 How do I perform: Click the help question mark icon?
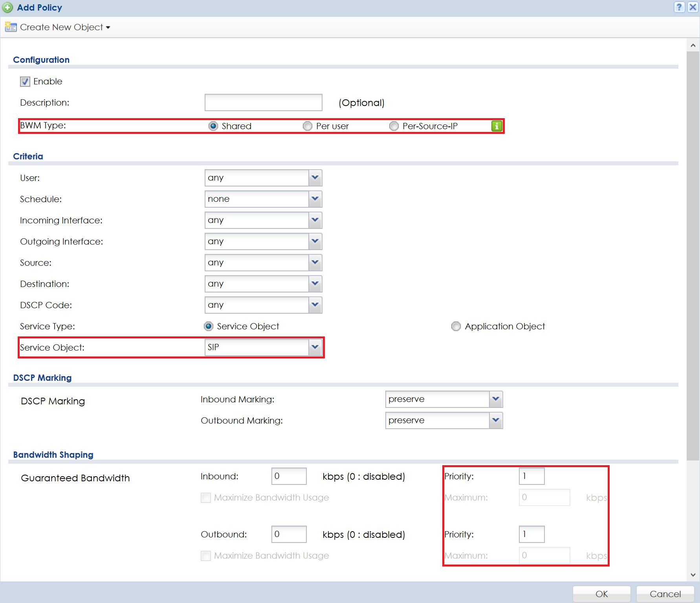[x=679, y=7]
